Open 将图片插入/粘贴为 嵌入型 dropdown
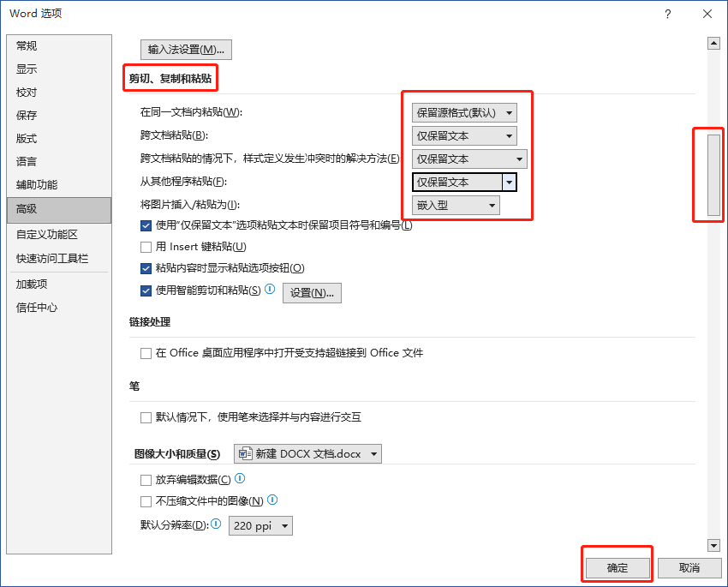 coord(456,206)
